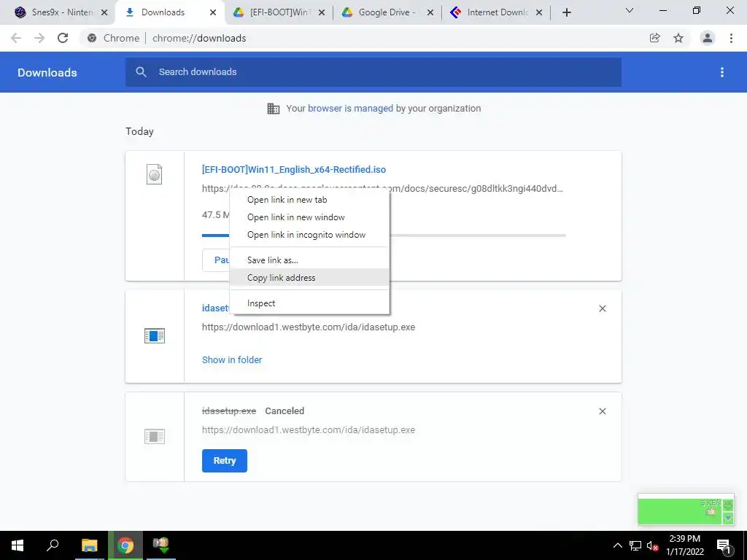Viewport: 747px width, 560px height.
Task: Click Chrome icon in taskbar
Action: pyautogui.click(x=125, y=545)
